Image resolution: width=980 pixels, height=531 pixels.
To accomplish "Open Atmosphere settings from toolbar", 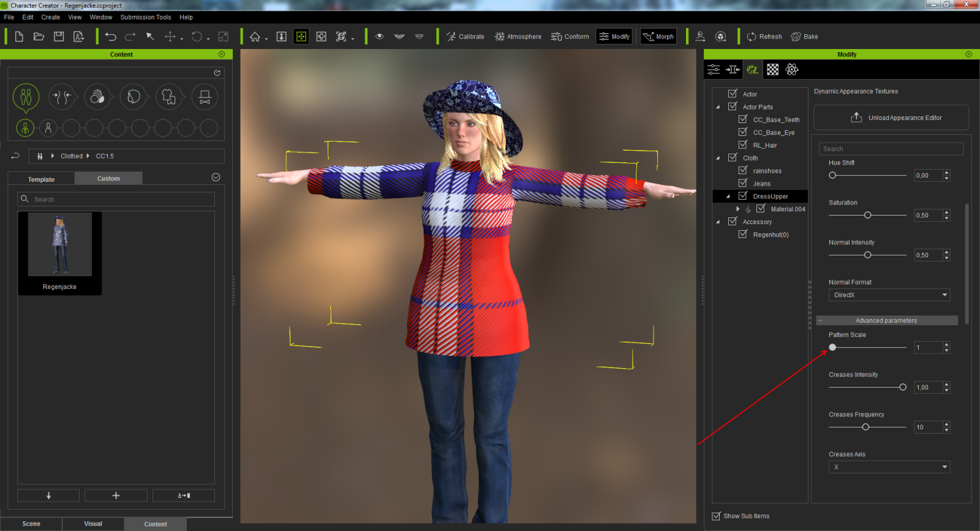I will tap(518, 37).
